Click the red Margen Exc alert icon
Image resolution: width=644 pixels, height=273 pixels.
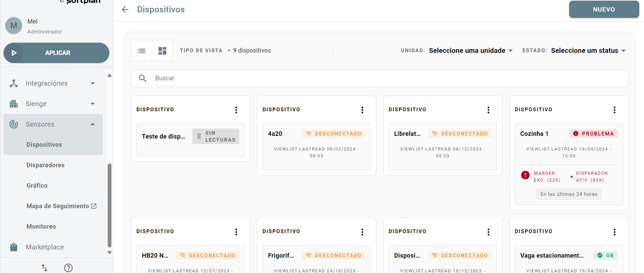click(525, 175)
